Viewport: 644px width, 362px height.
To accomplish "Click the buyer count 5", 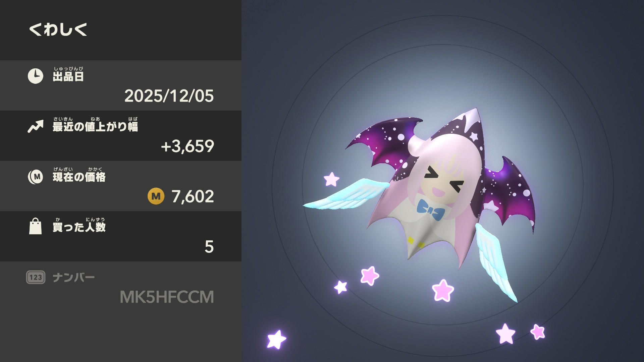I will tap(209, 247).
